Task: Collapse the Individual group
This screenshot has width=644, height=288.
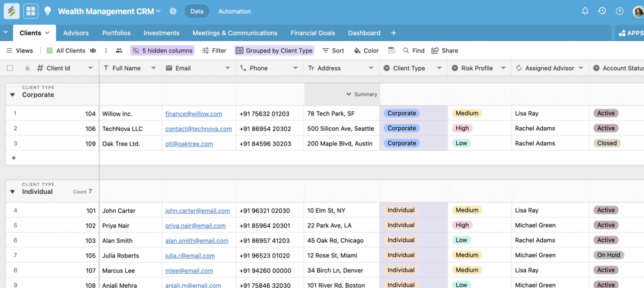Action: pyautogui.click(x=12, y=192)
